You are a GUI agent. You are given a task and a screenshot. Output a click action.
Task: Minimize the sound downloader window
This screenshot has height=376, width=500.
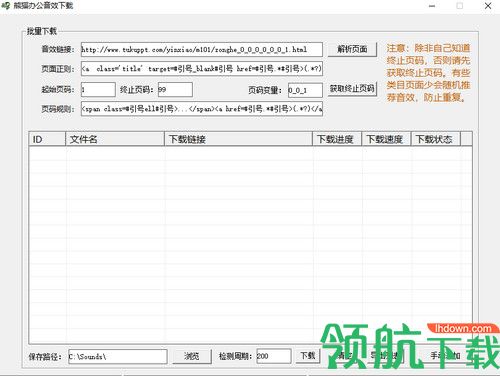point(432,6)
